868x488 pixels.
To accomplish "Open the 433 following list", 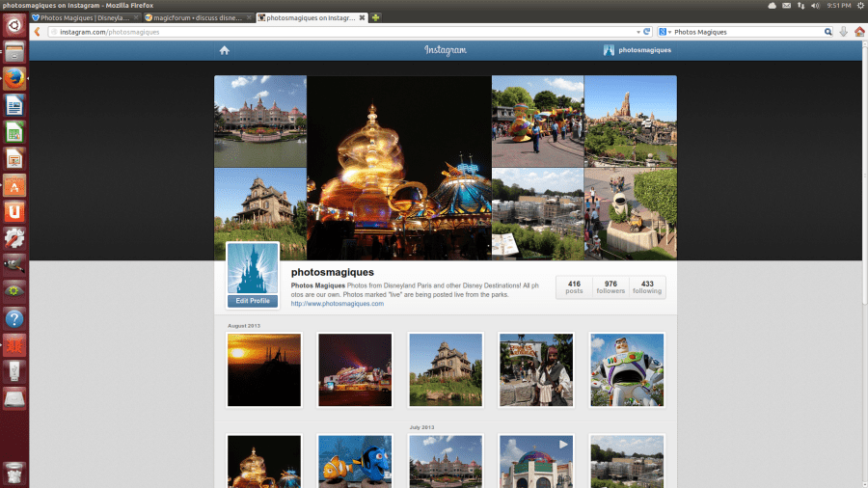I will point(647,287).
